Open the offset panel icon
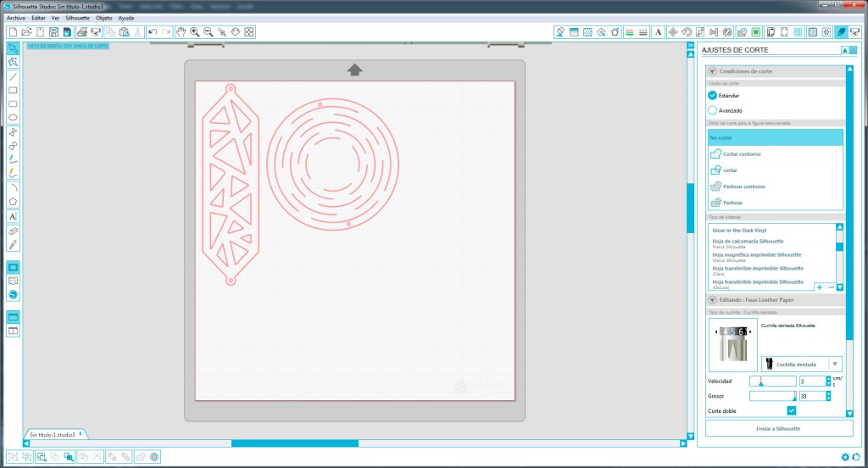This screenshot has width=868, height=468. point(755,32)
